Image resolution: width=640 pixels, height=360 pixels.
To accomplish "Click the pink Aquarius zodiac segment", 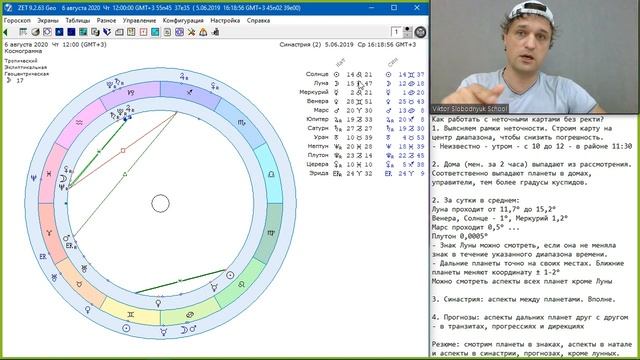I will click(80, 122).
